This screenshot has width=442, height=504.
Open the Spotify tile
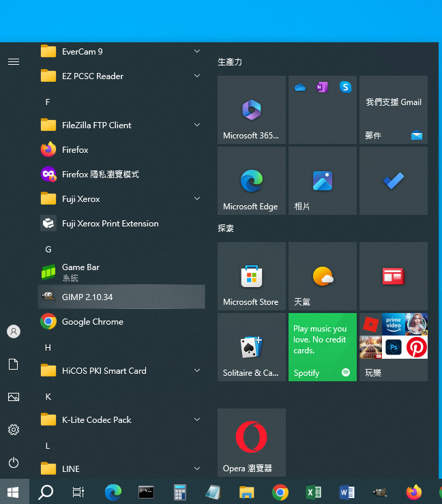(x=323, y=347)
